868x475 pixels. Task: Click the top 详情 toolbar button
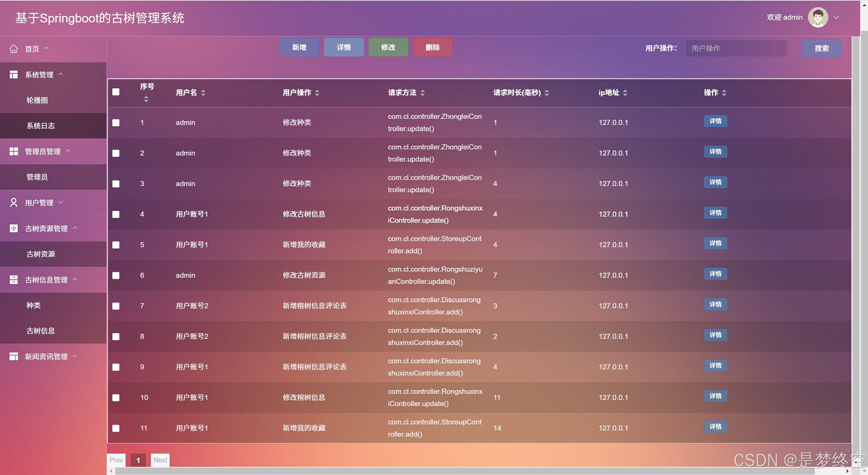(x=344, y=47)
